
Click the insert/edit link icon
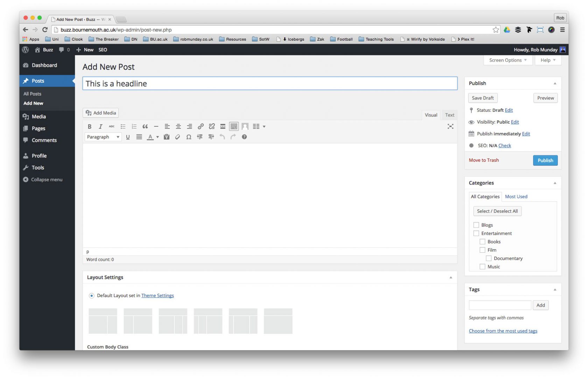(201, 126)
